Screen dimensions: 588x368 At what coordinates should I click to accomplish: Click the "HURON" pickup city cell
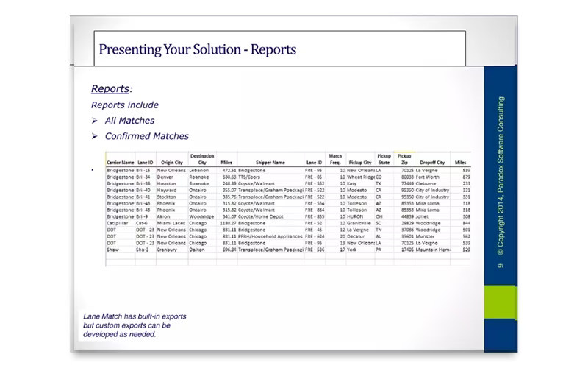tap(355, 216)
